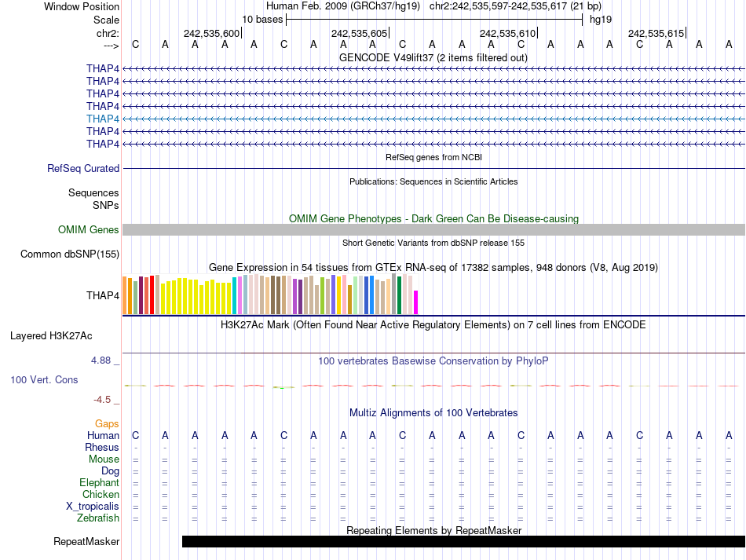
Task: Click the Layered H3K27Ac track label
Action: coord(51,335)
